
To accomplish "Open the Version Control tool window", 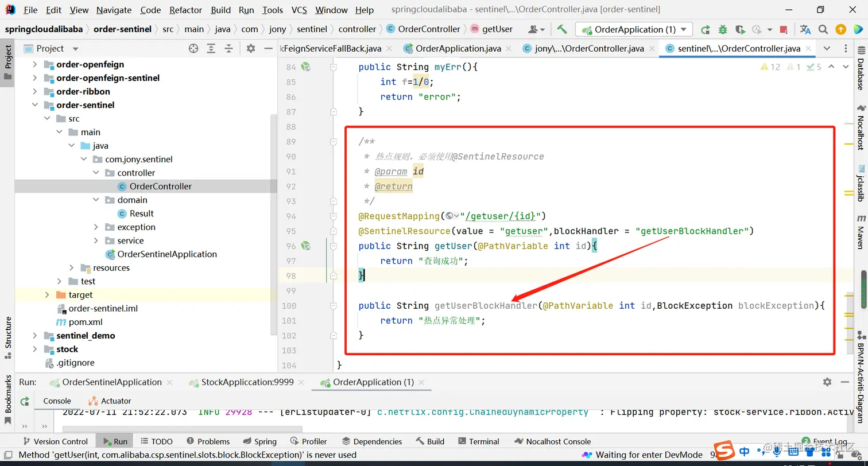I will (55, 441).
